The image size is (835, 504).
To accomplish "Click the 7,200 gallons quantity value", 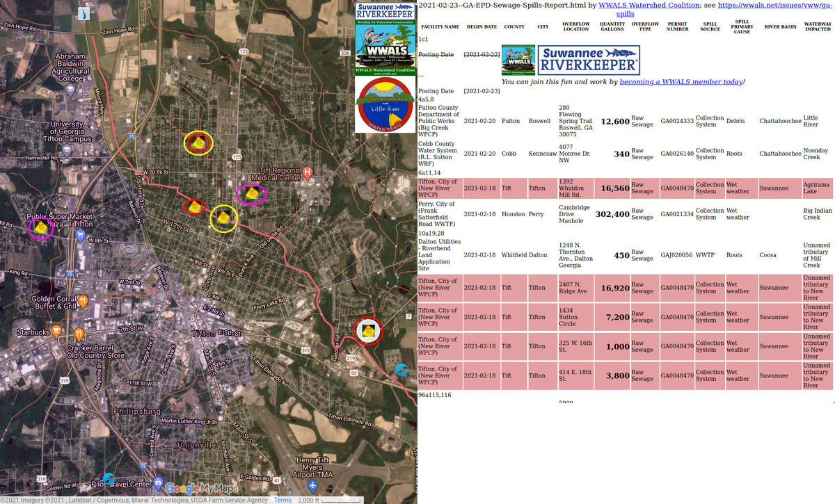I will (x=618, y=317).
